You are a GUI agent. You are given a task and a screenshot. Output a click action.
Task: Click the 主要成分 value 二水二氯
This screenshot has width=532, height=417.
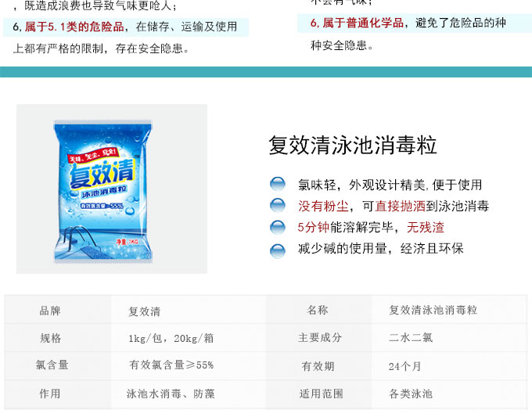coord(411,338)
